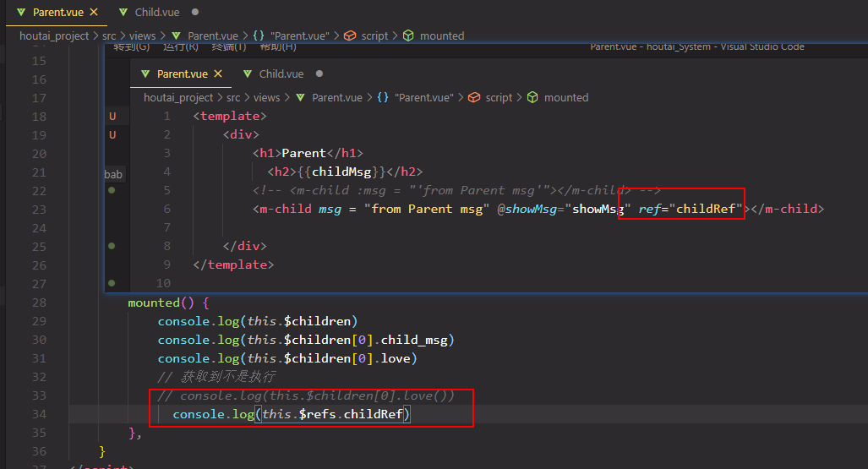Click outer line number 15
This screenshot has height=469, width=868.
[39, 61]
